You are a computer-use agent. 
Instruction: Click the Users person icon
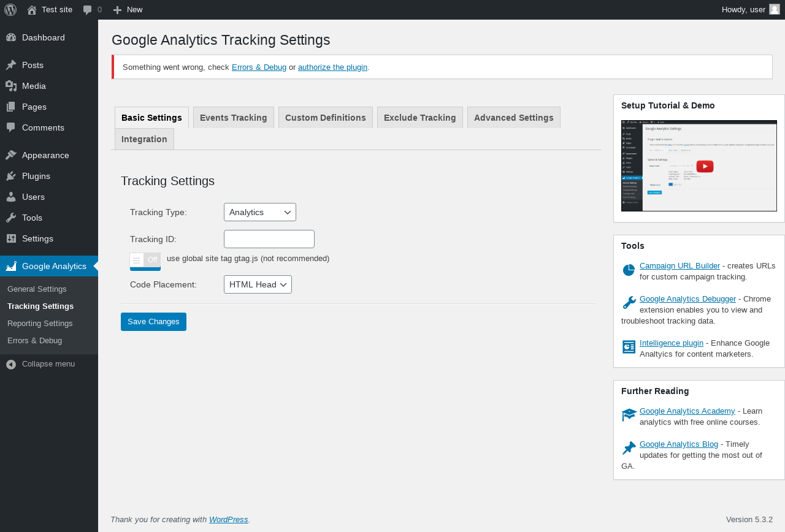pyautogui.click(x=11, y=197)
